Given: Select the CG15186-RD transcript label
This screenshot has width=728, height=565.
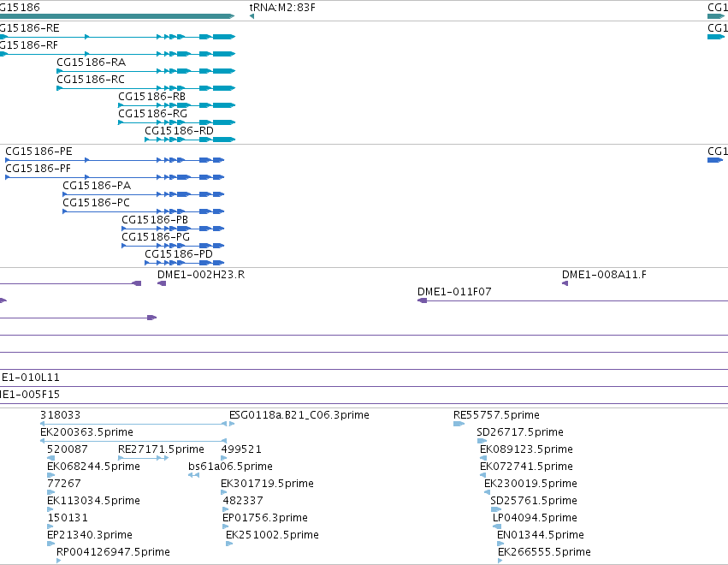Looking at the screenshot, I should 179,131.
